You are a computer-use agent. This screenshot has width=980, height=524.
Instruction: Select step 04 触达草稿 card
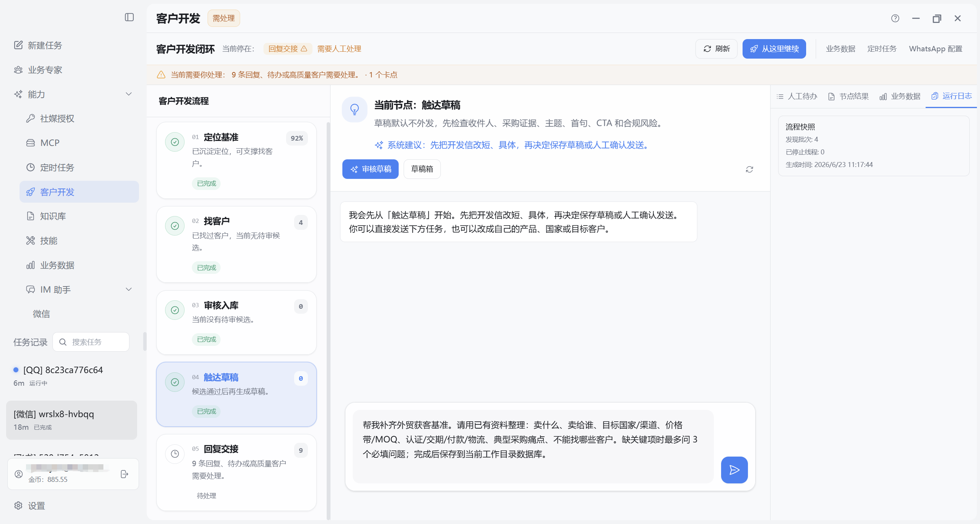pos(236,394)
